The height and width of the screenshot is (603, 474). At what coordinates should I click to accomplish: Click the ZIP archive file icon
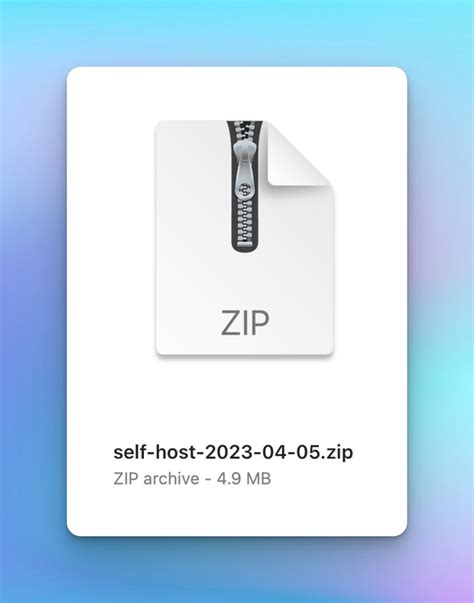(244, 238)
